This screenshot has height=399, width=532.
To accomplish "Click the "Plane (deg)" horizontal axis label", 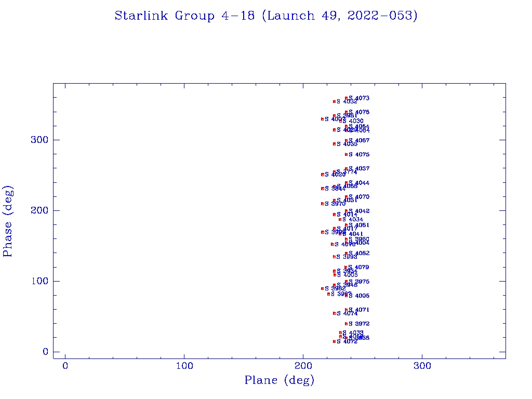I will tap(279, 380).
